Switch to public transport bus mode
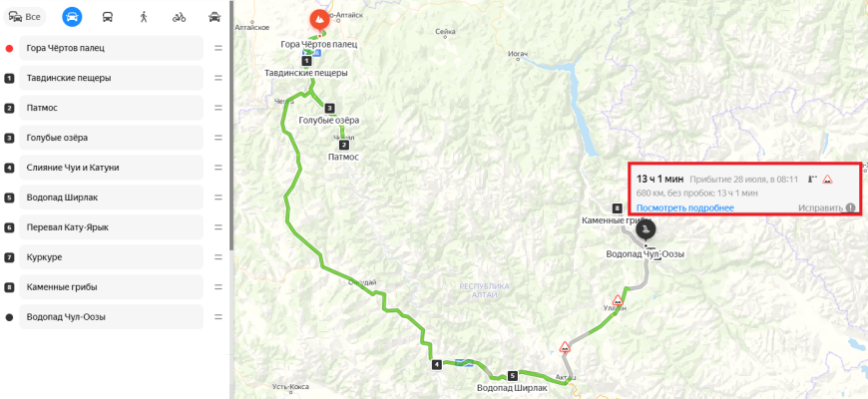 pyautogui.click(x=108, y=17)
